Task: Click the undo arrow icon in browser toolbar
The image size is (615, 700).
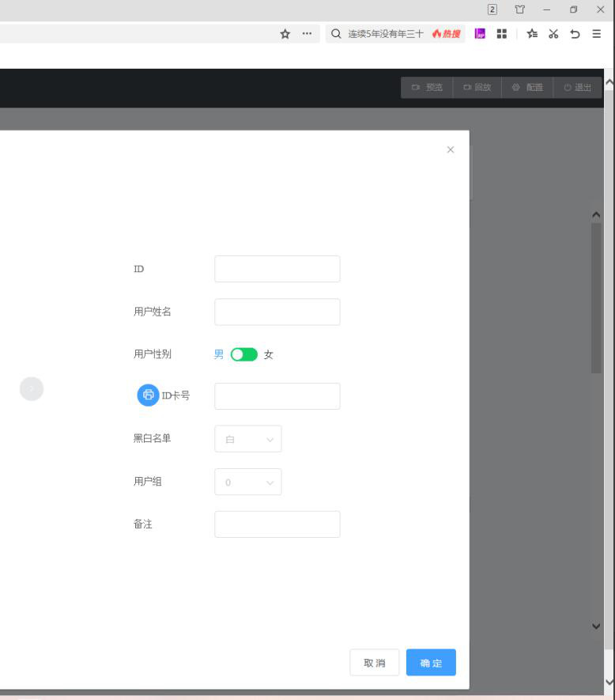Action: (x=575, y=34)
